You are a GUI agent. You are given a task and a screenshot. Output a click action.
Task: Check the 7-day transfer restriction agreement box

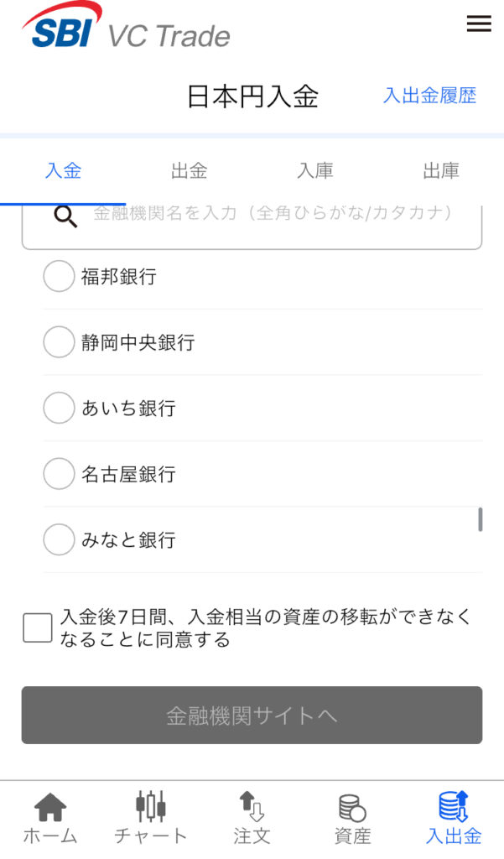pos(38,627)
